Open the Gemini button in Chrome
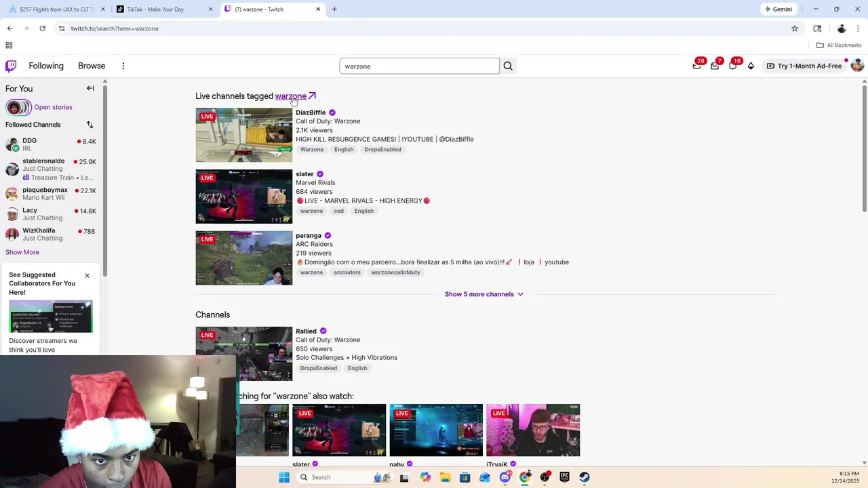 click(778, 9)
